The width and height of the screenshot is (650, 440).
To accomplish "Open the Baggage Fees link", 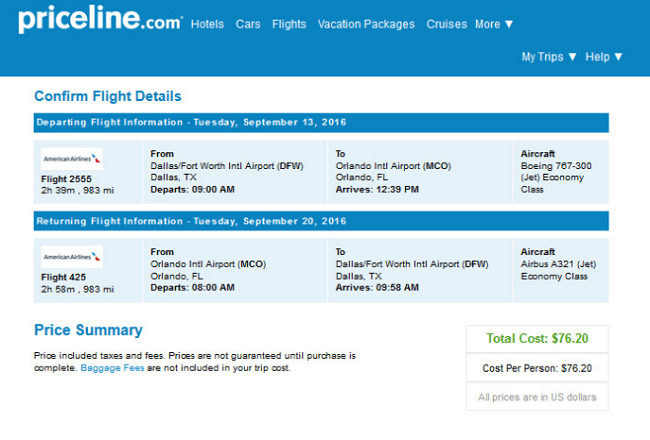I will coord(112,368).
